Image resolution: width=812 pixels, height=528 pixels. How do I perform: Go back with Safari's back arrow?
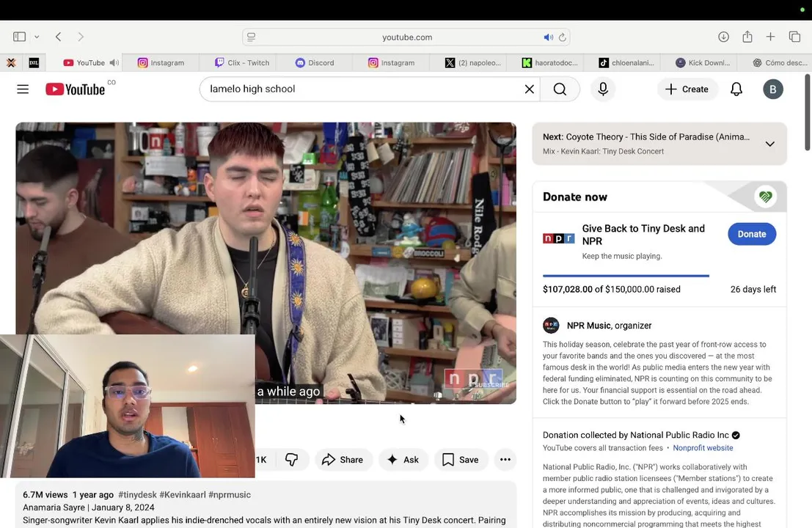(59, 37)
